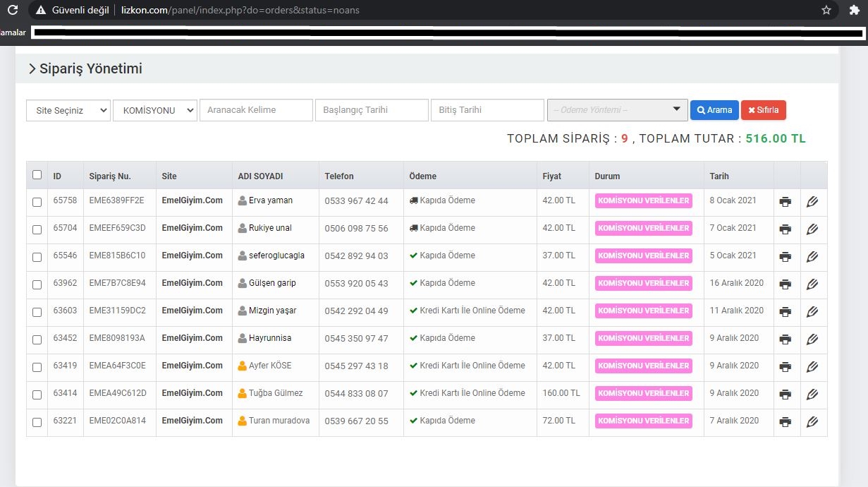Click the Sipariş Nu. column header
Image resolution: width=868 pixels, height=487 pixels.
[x=110, y=176]
